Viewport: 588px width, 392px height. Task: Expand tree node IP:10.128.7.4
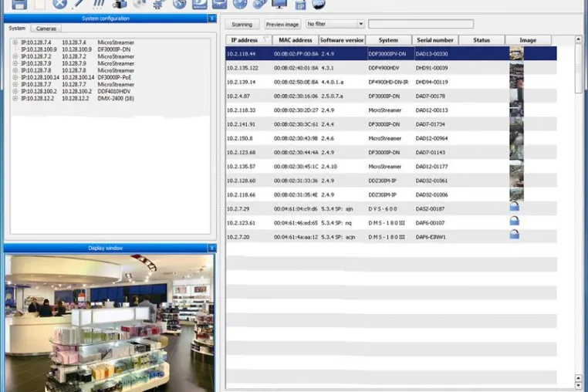point(15,42)
